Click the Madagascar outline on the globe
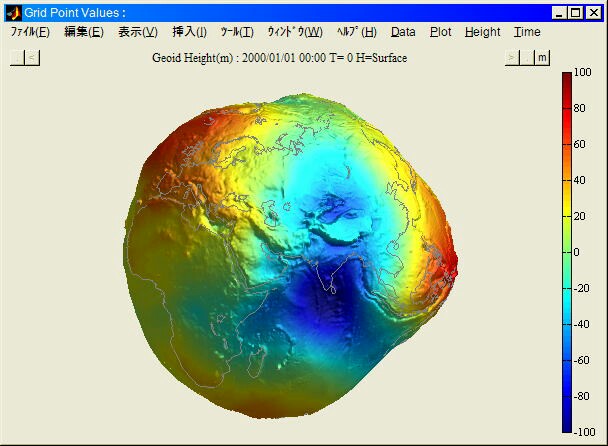608x446 pixels. tap(258, 362)
